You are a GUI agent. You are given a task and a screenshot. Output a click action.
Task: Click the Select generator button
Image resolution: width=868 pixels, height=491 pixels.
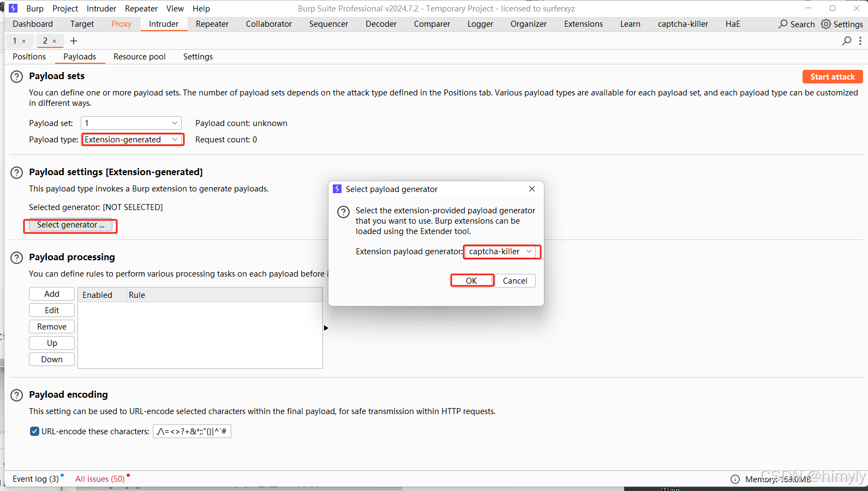(x=70, y=225)
